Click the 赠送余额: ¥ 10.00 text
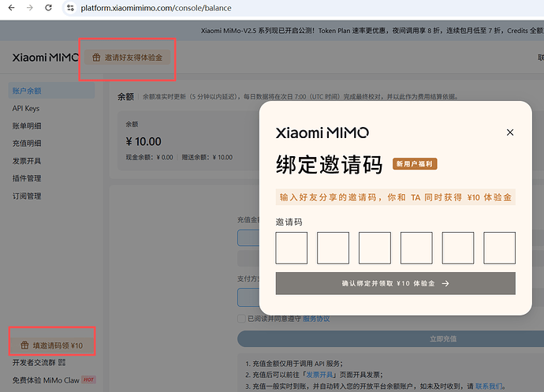This screenshot has width=544, height=392. coord(207,157)
